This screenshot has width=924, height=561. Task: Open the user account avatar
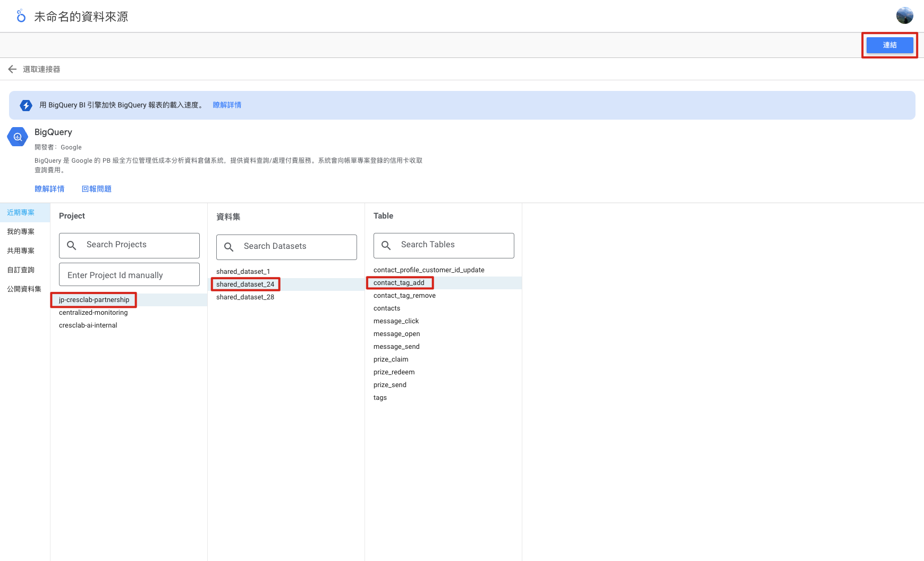click(x=904, y=15)
